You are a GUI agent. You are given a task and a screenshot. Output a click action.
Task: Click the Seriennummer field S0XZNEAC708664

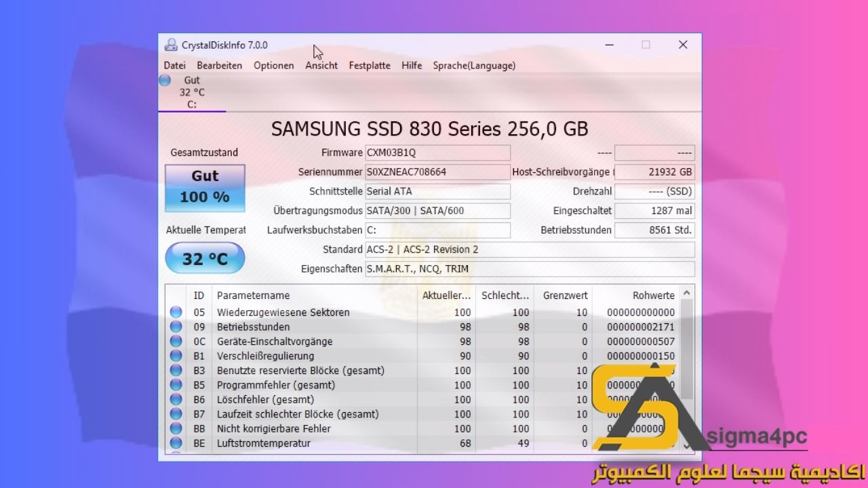[437, 172]
